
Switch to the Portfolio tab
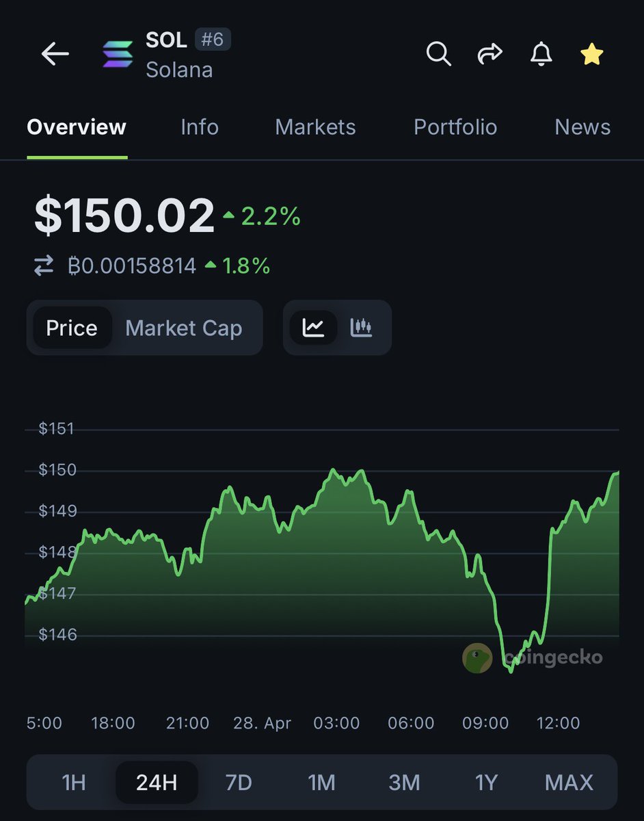pos(455,127)
